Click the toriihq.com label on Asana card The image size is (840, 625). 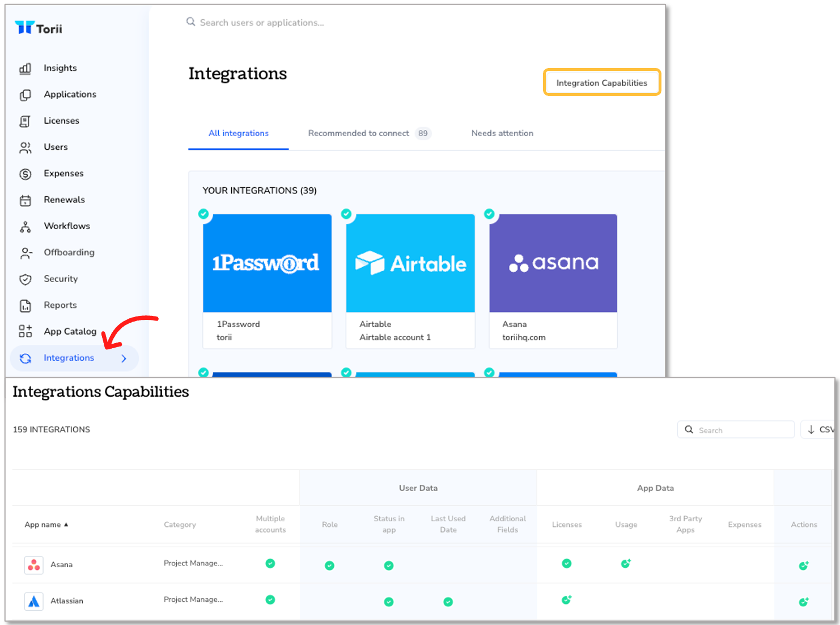[524, 337]
